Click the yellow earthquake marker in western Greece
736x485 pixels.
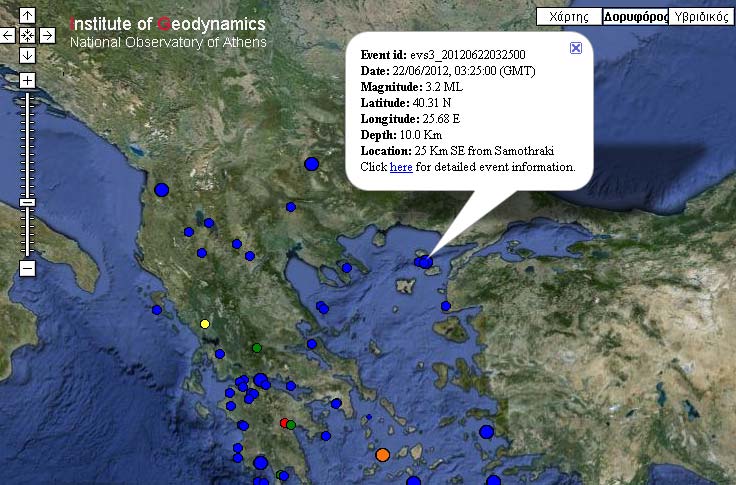click(205, 324)
